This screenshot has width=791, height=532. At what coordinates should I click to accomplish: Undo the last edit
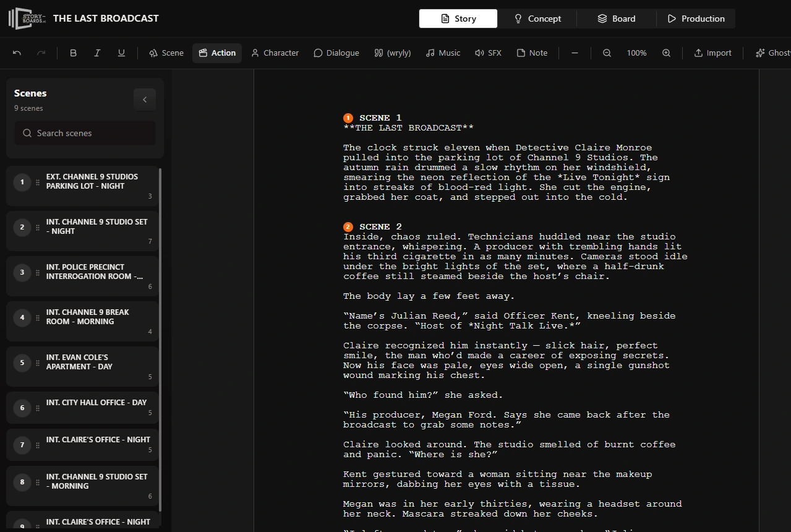coord(16,53)
